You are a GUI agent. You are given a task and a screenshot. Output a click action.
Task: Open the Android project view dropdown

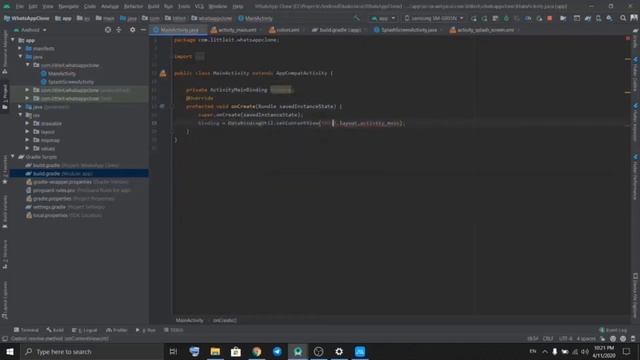pyautogui.click(x=31, y=30)
